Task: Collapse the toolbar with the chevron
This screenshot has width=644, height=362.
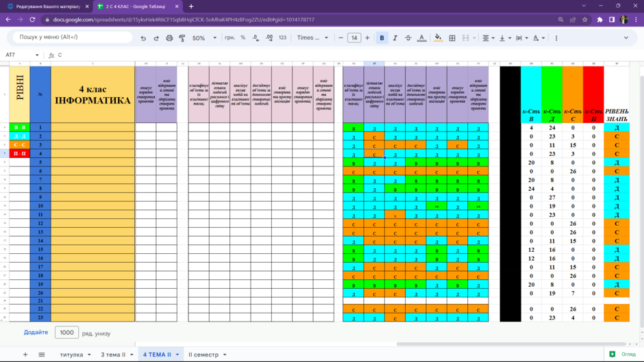Action: (626, 38)
